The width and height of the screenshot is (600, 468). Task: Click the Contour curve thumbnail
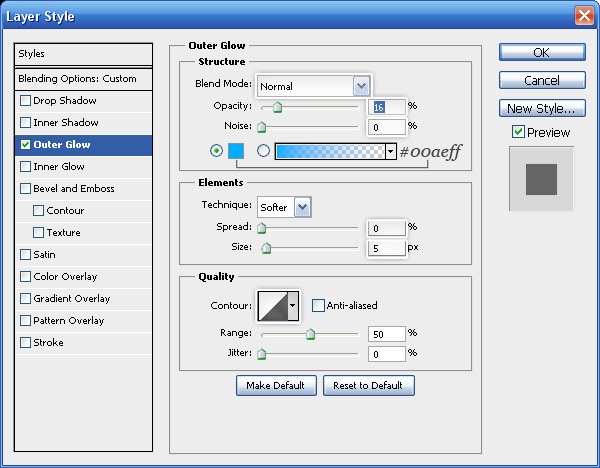point(273,305)
